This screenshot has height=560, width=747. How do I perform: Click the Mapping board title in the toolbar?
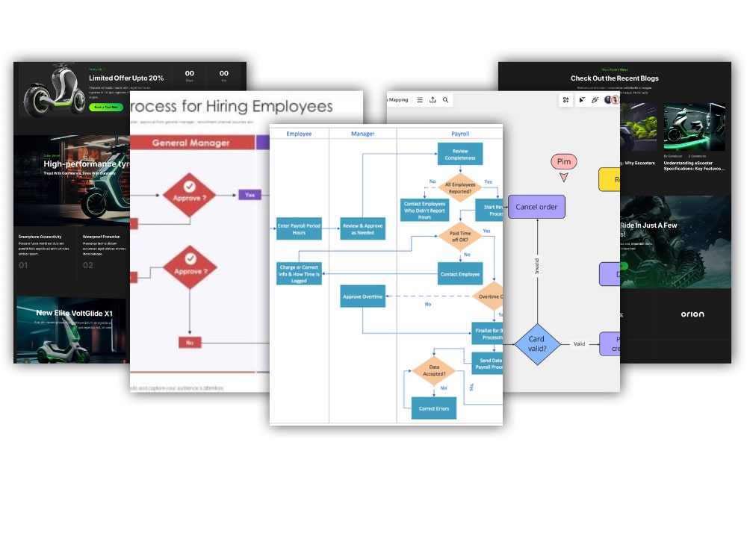398,100
